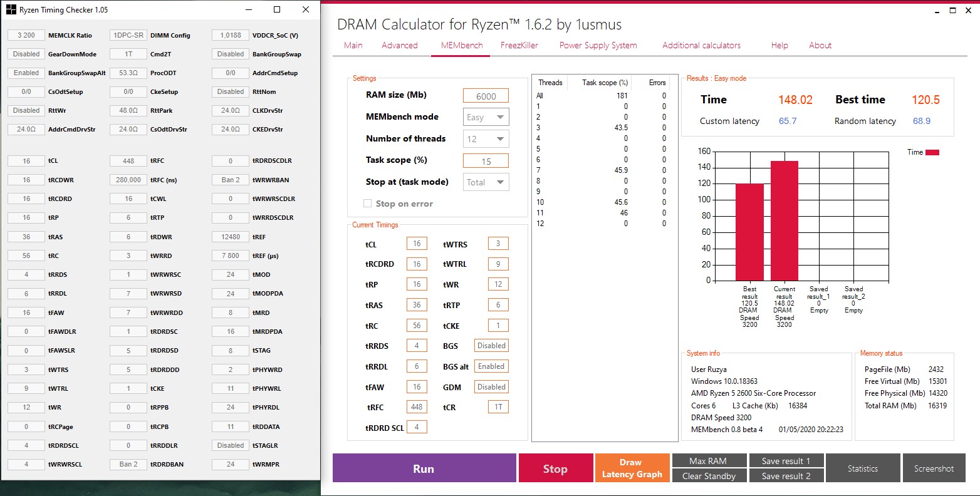980x496 pixels.
Task: Click the tRAS value 36 in Current Timings
Action: (417, 305)
